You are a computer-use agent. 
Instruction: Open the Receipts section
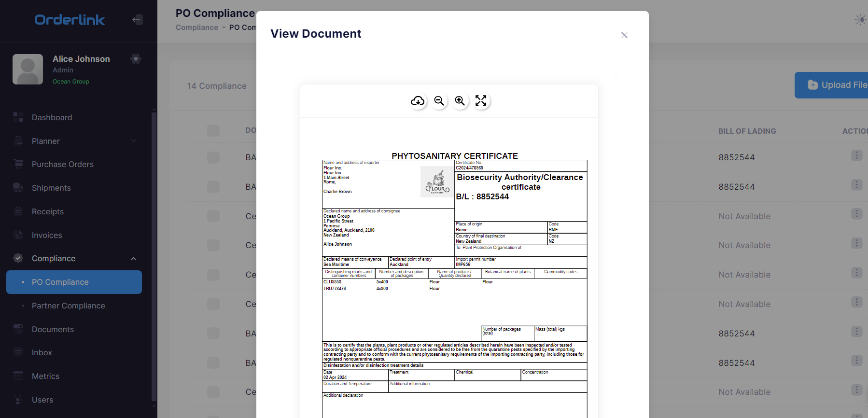[48, 211]
